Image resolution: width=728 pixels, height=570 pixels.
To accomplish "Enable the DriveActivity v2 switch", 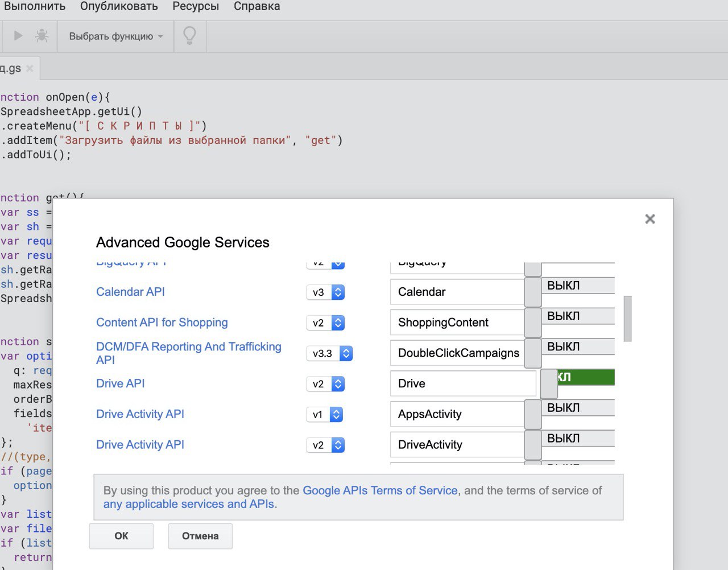I will point(569,445).
